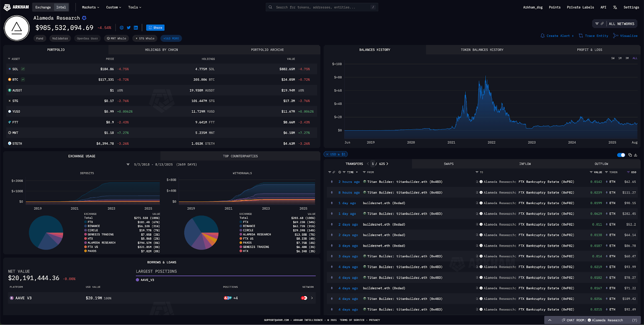Image resolution: width=644 pixels, height=325 pixels.
Task: Download the transfers list
Action: 636,155
